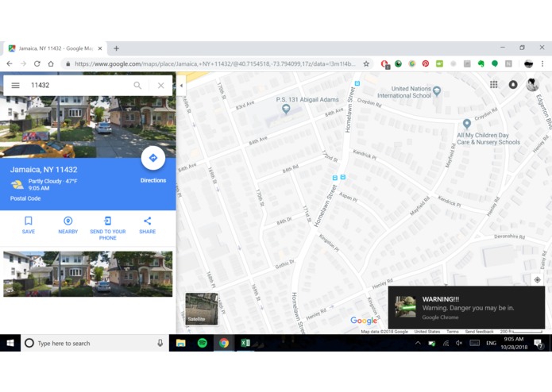Click the ENG language indicator
Screen dimensions: 552x392
click(491, 343)
